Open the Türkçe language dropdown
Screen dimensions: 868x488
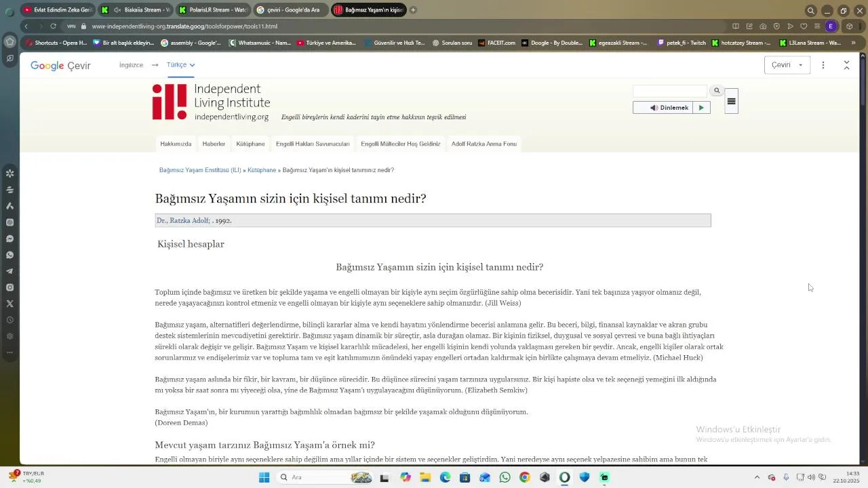pyautogui.click(x=180, y=65)
